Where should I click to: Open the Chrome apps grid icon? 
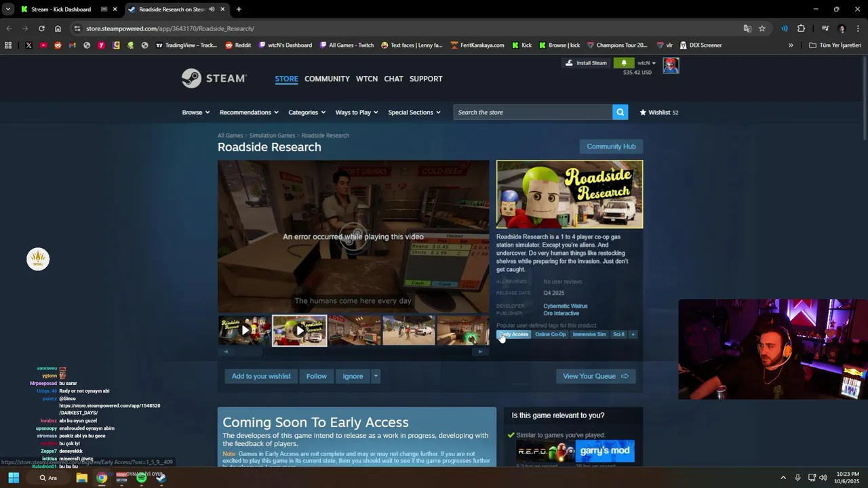(8, 45)
